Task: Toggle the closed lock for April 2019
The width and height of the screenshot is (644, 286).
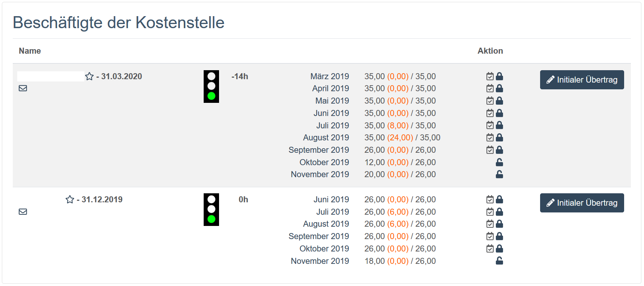Action: (499, 89)
